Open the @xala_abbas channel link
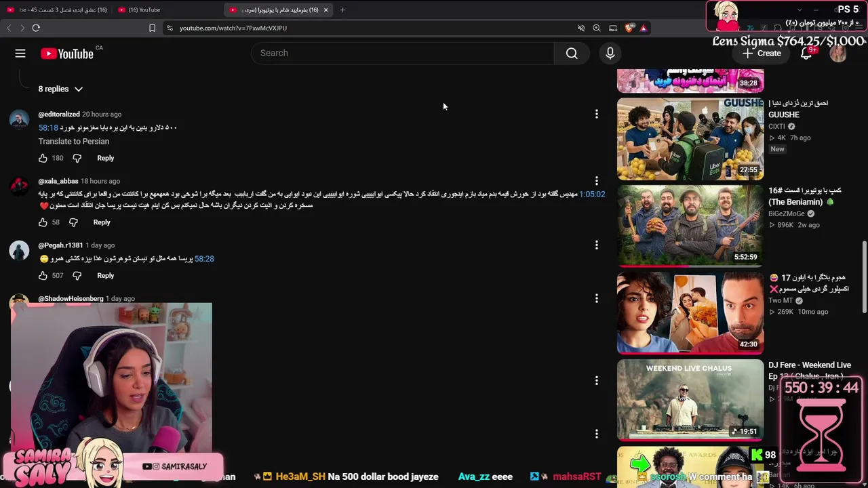Screen dimensions: 868x488 tap(58, 181)
